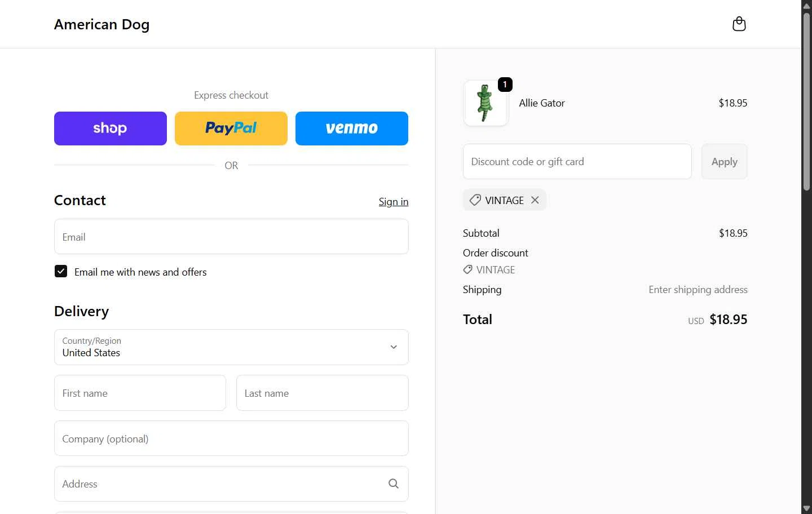The image size is (812, 514).
Task: Focus the Email input field
Action: pos(231,237)
